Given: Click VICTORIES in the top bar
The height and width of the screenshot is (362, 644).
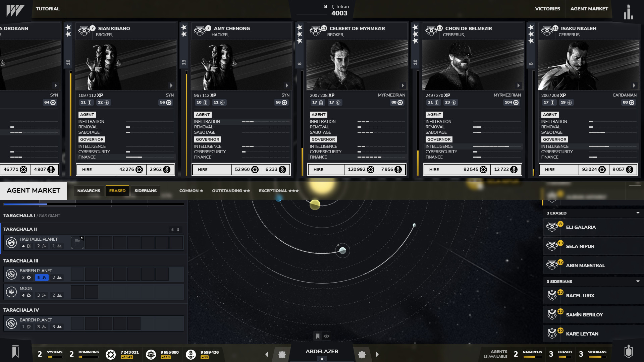Looking at the screenshot, I should point(548,9).
